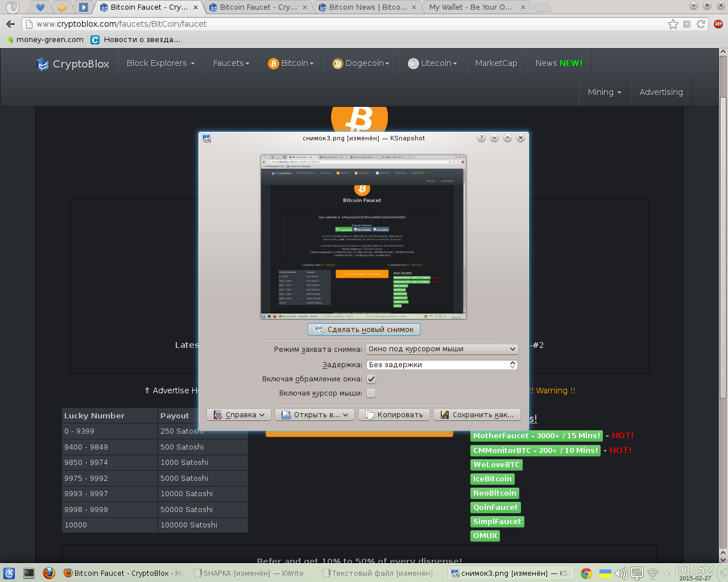Click the screenshot preview thumbnail in KSnapshot
This screenshot has width=728, height=582.
363,236
